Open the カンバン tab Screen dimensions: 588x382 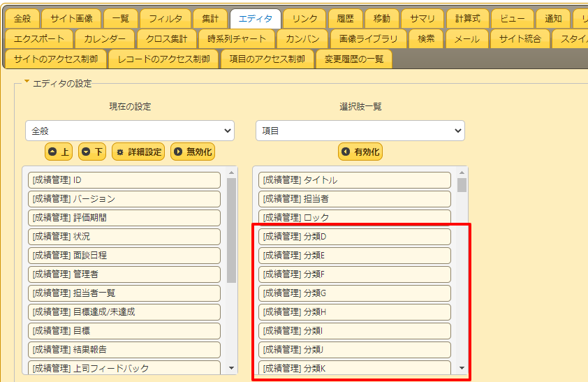pos(302,38)
